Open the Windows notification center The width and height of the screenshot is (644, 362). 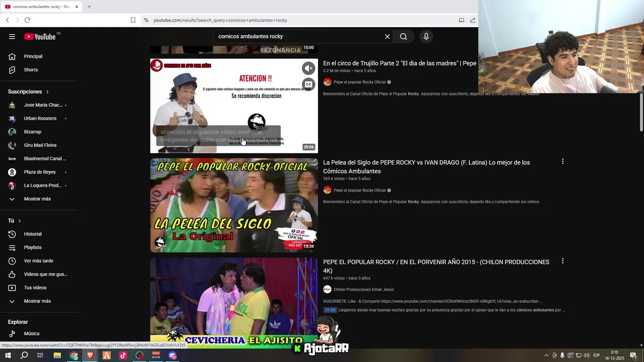[634, 355]
